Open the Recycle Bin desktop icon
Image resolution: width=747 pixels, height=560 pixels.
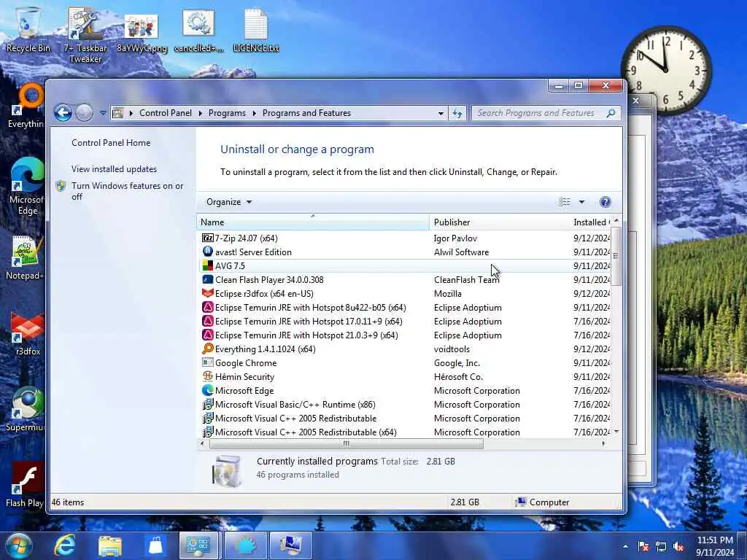28,29
